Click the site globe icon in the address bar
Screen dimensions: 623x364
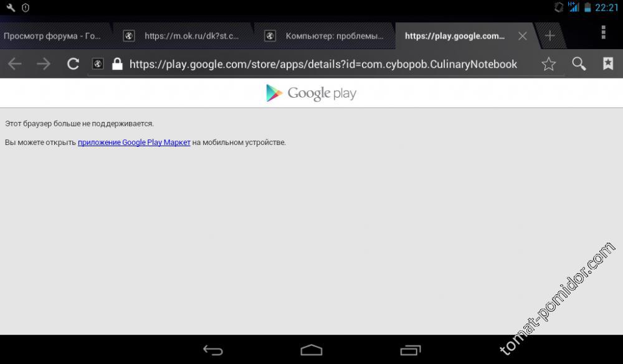[x=98, y=63]
